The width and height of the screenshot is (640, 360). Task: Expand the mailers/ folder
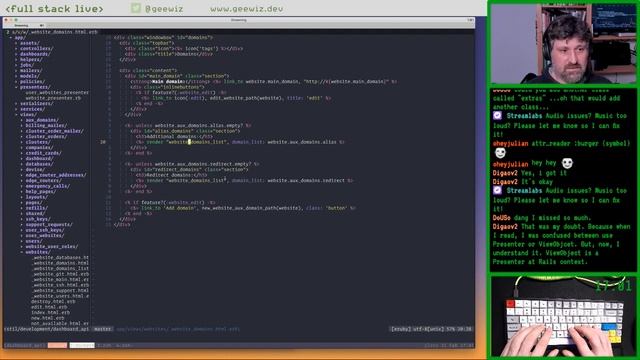coord(31,71)
